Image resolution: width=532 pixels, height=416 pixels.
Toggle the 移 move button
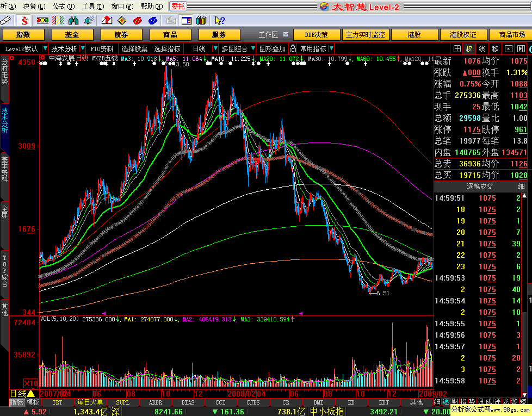point(495,49)
